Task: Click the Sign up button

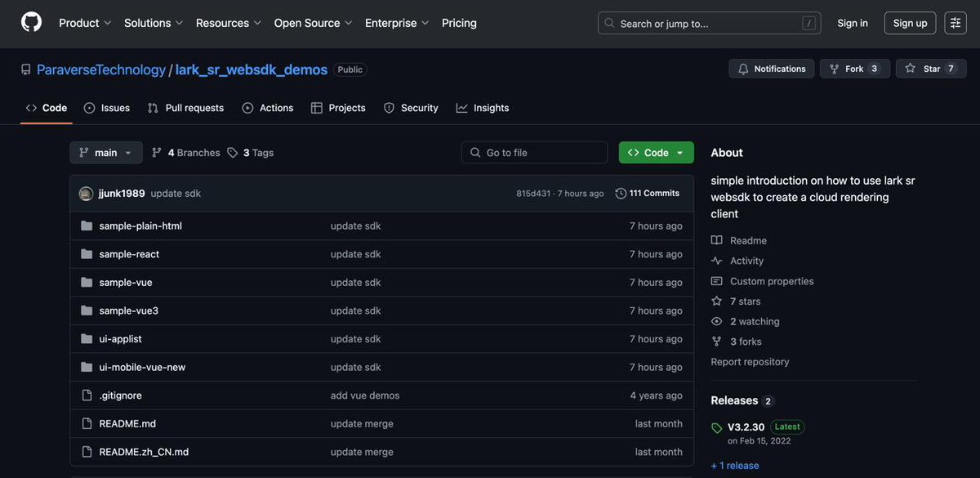Action: [x=910, y=22]
